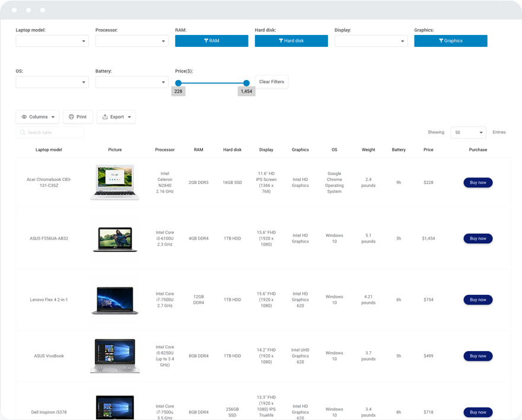Open the entries-per-page dropdown showing 50
The image size is (522, 420).
[469, 132]
